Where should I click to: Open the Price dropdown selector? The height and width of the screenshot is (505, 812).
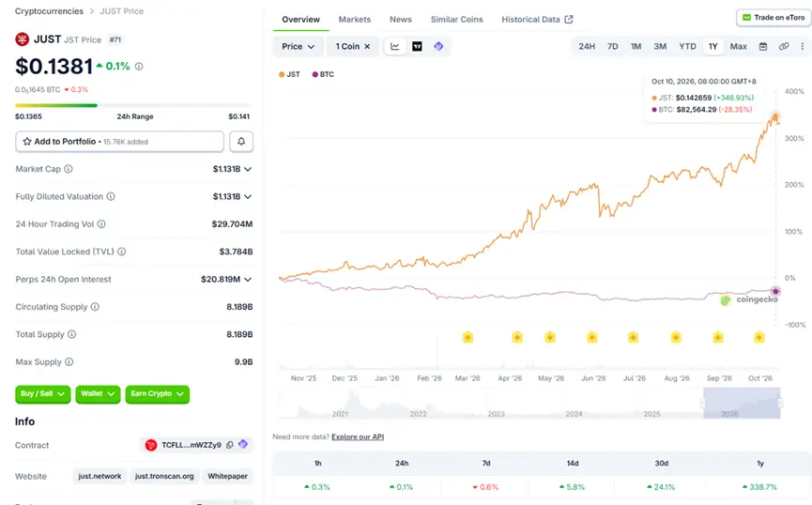coord(298,47)
